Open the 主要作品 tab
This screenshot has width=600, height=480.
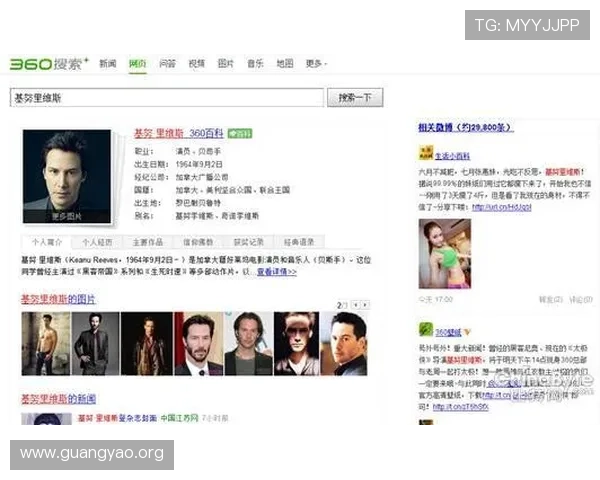(148, 242)
